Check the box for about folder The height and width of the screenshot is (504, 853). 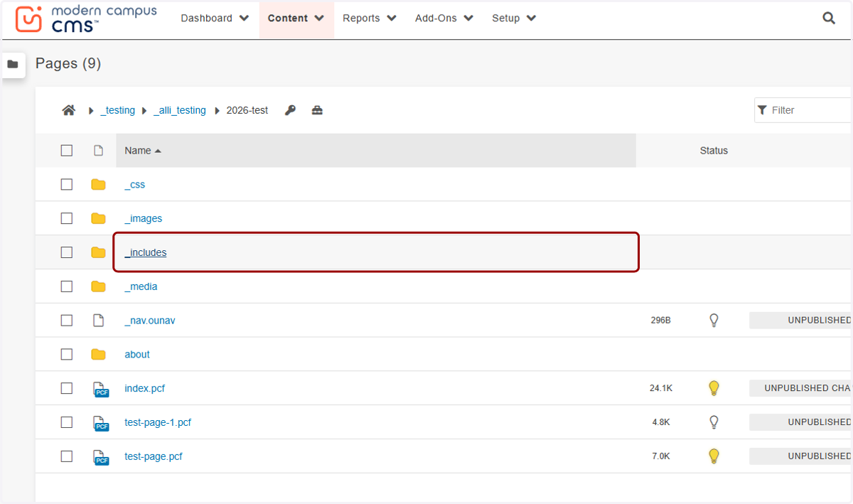point(67,354)
